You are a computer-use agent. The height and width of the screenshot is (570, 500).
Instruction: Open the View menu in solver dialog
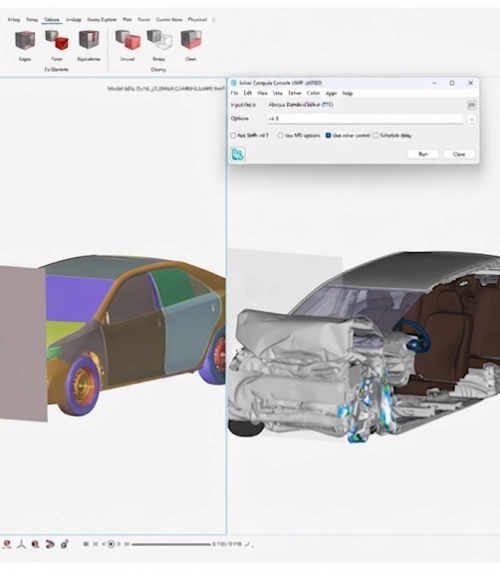tap(262, 93)
